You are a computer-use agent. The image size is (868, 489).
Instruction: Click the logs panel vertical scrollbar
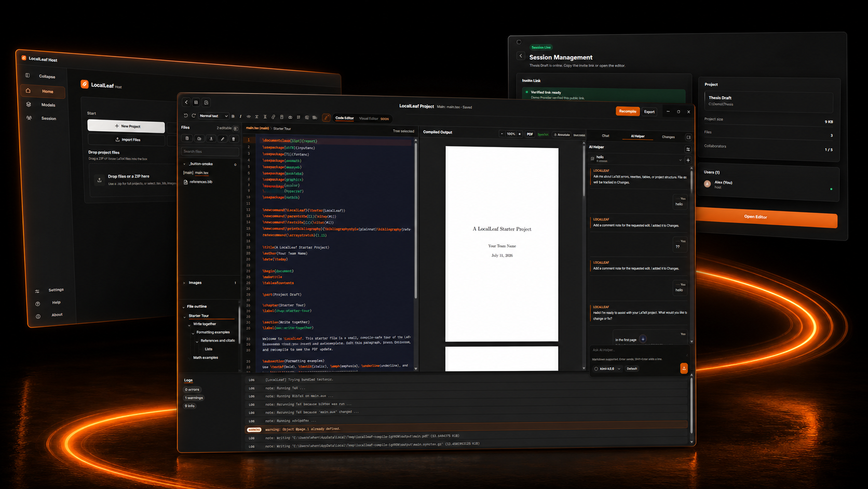pos(691,405)
